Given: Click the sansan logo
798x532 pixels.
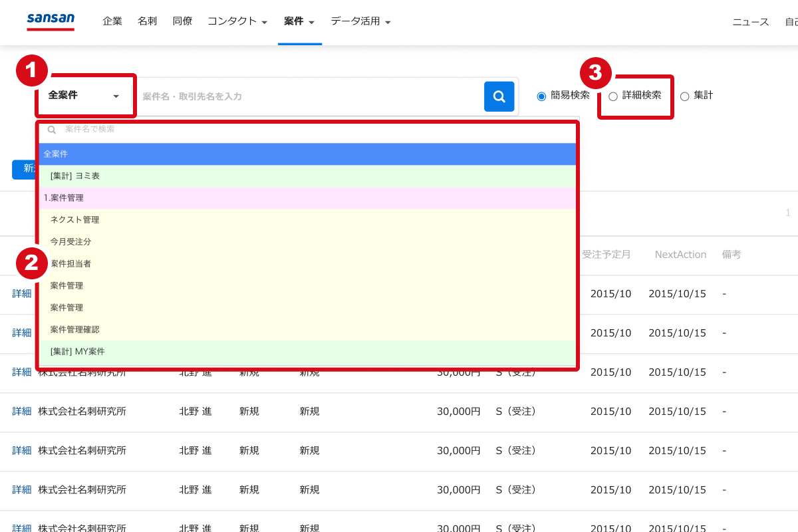Looking at the screenshot, I should click(x=50, y=20).
